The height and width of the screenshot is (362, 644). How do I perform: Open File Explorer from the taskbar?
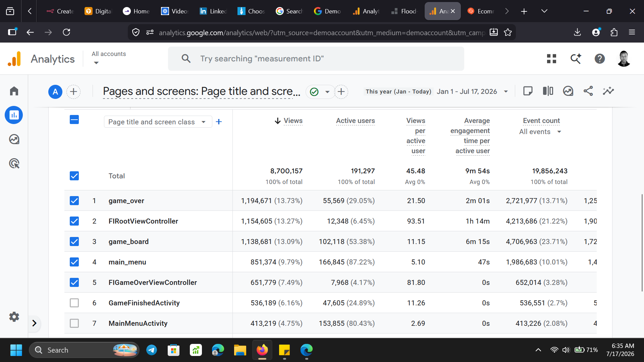tap(240, 350)
